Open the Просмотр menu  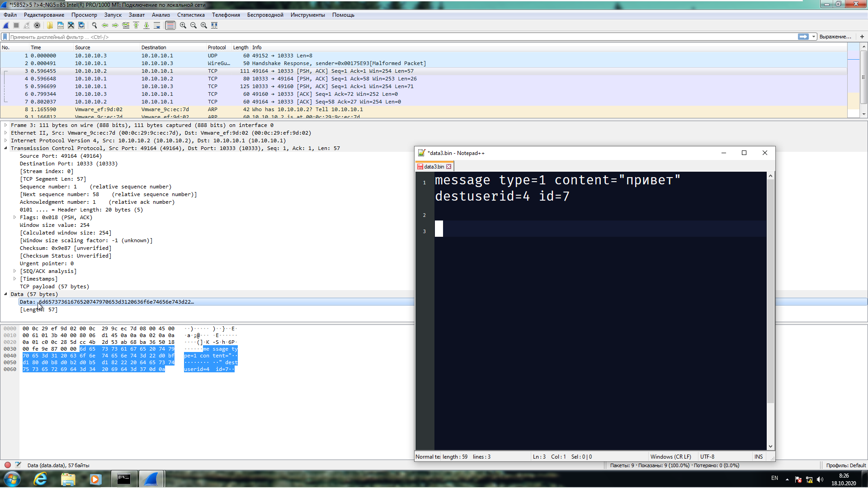point(84,15)
